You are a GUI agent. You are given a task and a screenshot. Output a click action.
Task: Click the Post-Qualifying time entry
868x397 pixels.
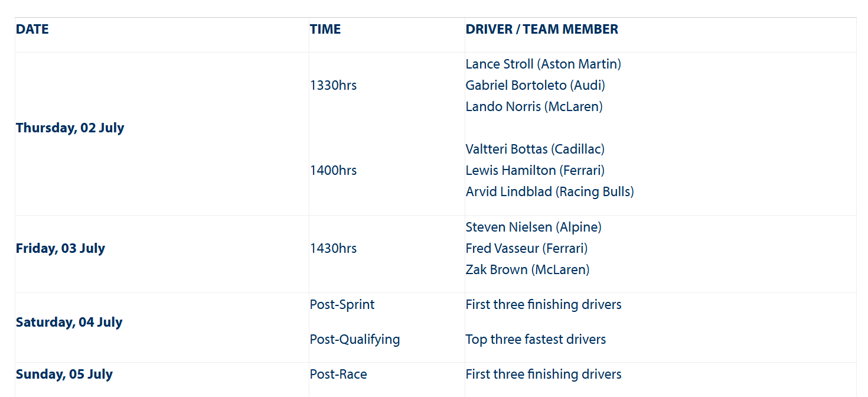(x=355, y=339)
